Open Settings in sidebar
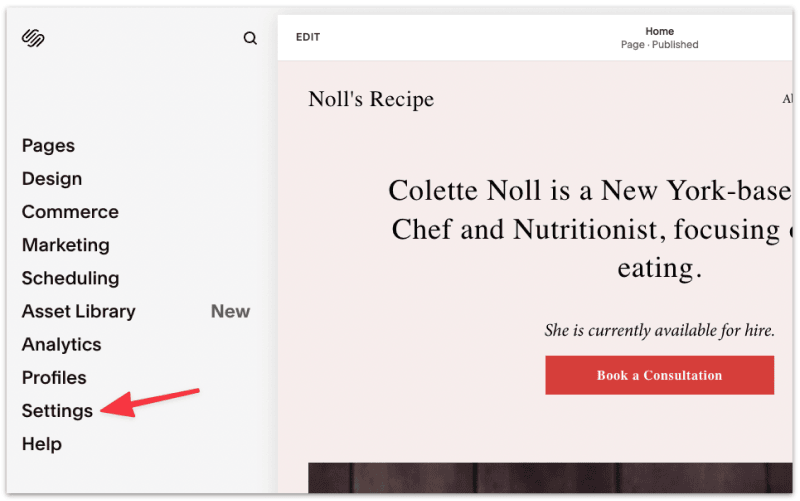 click(57, 411)
